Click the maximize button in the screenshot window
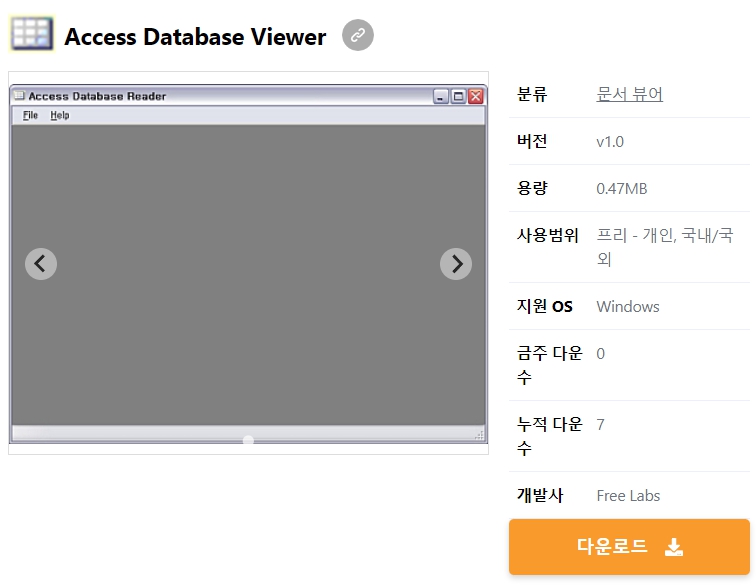 [458, 96]
